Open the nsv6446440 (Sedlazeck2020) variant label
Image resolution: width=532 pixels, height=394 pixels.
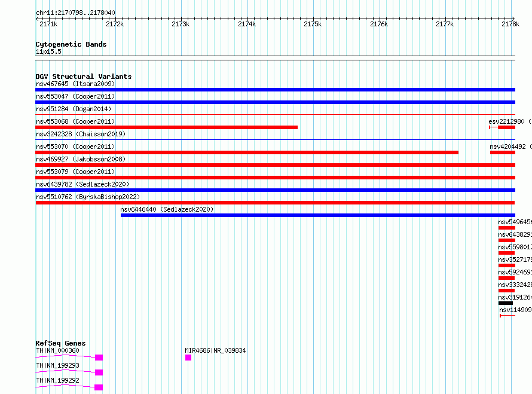(x=167, y=209)
